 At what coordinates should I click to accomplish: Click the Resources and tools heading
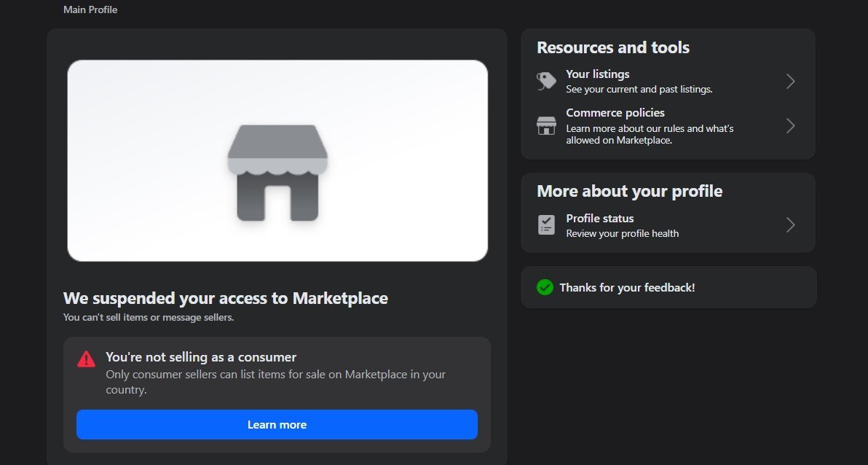tap(613, 48)
